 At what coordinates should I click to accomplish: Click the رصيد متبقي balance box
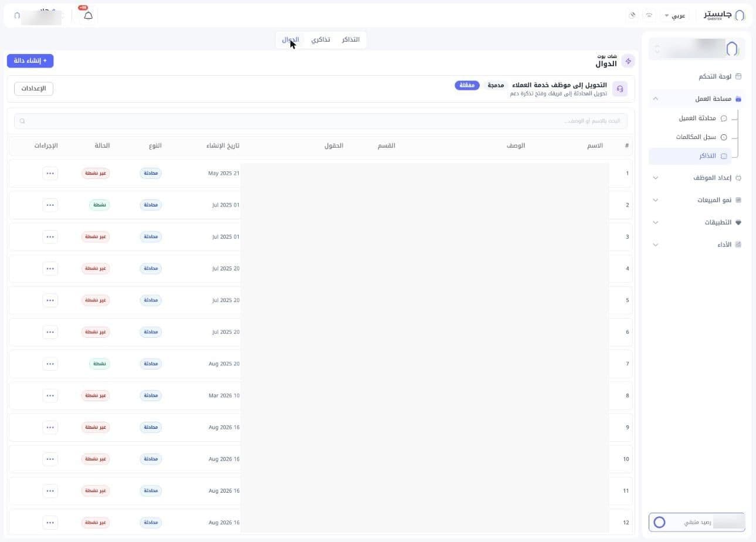(x=697, y=522)
